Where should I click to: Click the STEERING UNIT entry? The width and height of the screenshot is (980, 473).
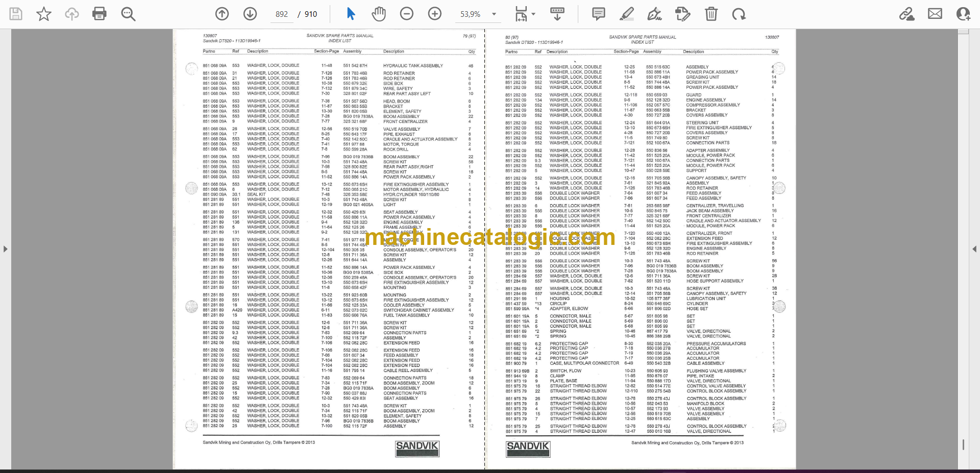click(x=702, y=123)
